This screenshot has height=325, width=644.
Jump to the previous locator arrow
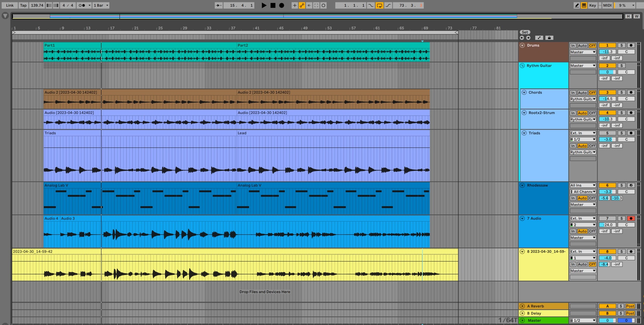pyautogui.click(x=522, y=38)
